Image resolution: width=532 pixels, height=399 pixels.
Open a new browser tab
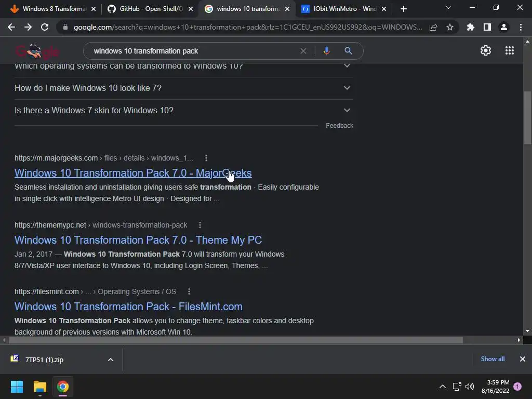pos(403,9)
